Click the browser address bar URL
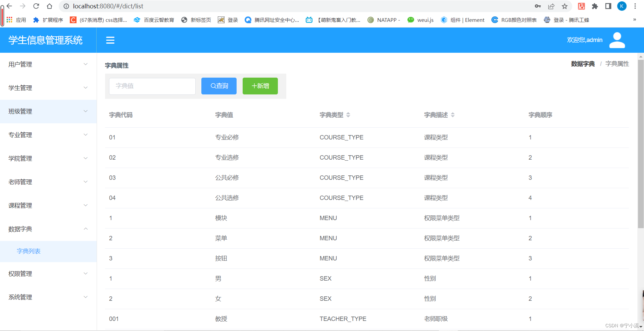Viewport: 644px width, 331px height. [108, 6]
